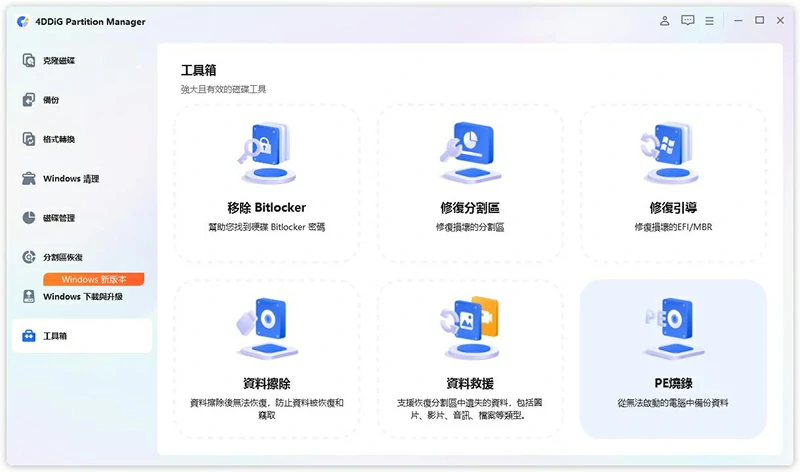Go to 磁碟管理 in the sidebar
The image size is (800, 472).
pyautogui.click(x=59, y=218)
